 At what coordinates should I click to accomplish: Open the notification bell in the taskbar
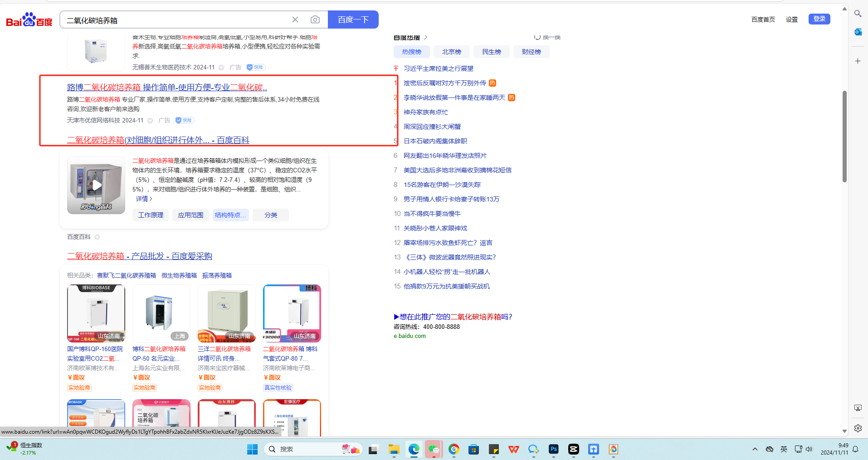click(x=855, y=449)
